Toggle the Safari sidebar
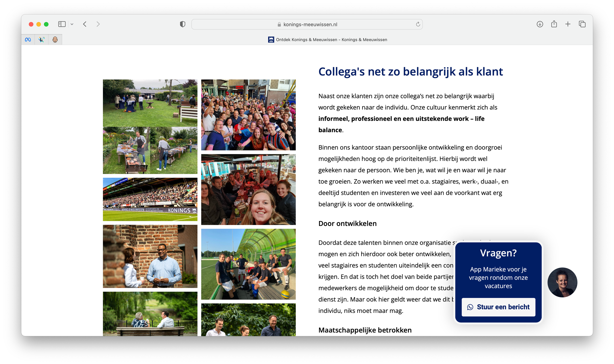The height and width of the screenshot is (364, 614). click(x=62, y=24)
